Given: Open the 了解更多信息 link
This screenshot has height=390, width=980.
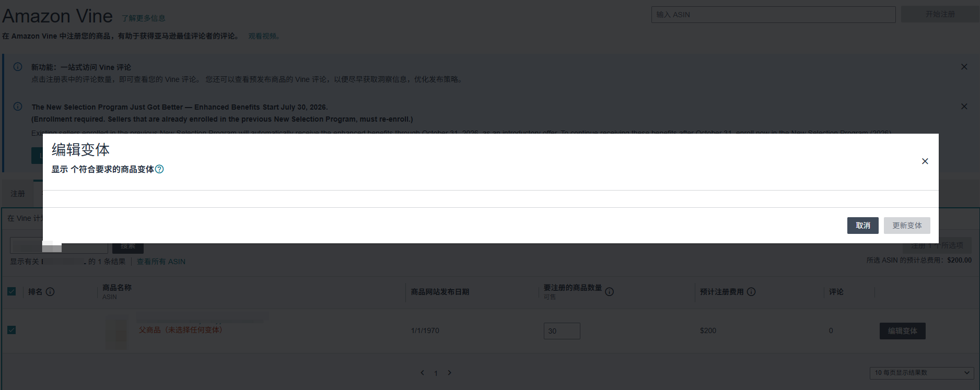Looking at the screenshot, I should click(x=144, y=18).
